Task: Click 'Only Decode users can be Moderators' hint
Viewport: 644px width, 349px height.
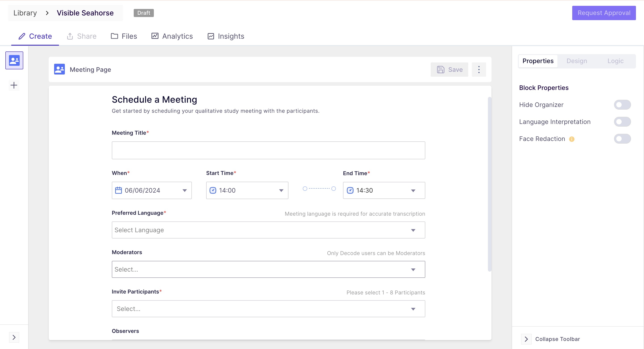Action: coord(376,253)
